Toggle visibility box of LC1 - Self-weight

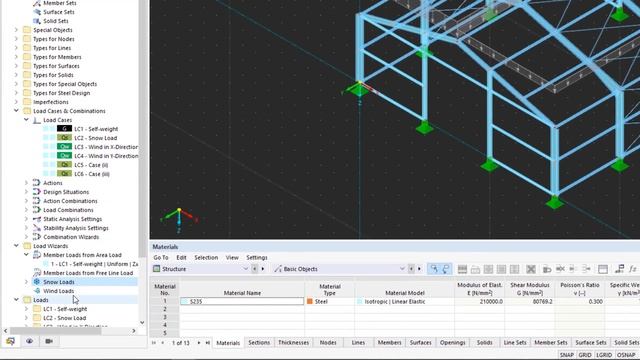tap(46, 129)
